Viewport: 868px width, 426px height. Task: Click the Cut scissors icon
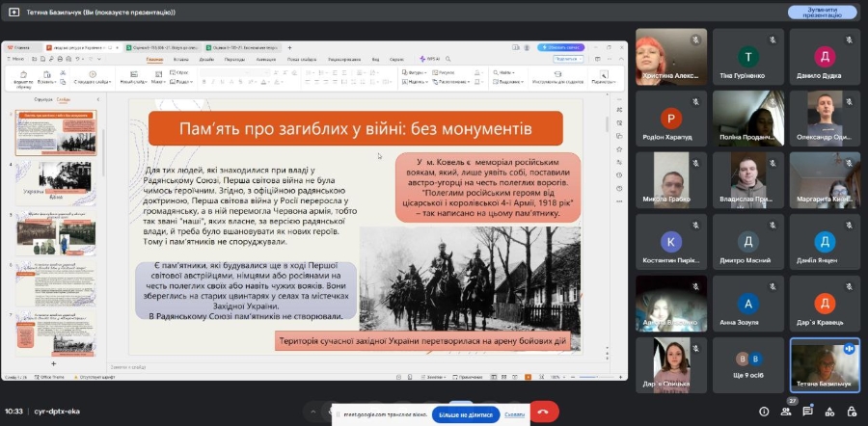tap(63, 72)
